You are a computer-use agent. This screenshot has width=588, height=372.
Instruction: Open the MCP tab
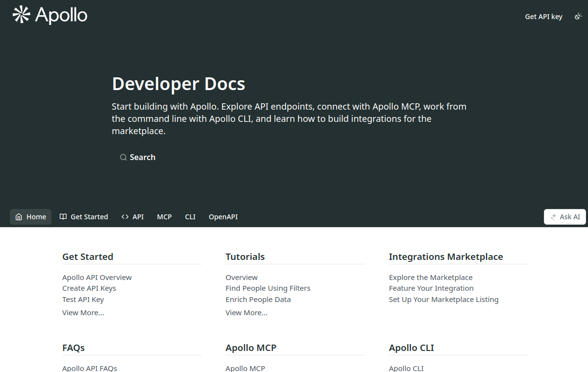(164, 217)
